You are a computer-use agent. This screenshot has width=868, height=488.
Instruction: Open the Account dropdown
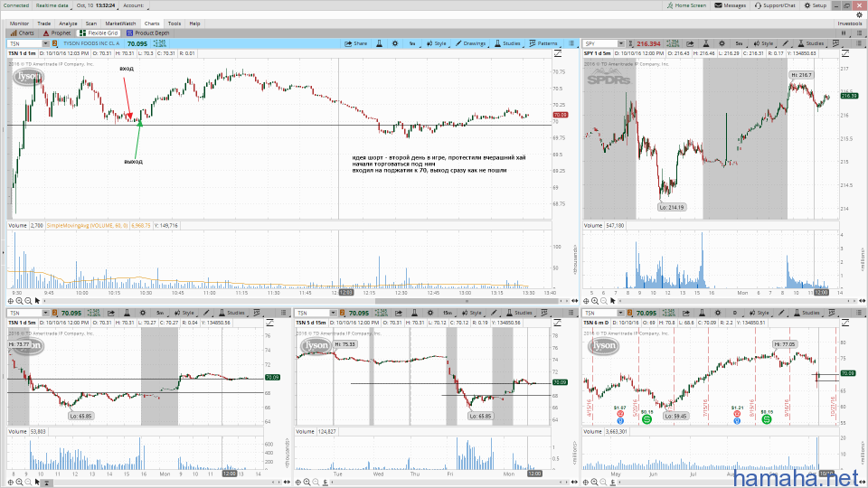tap(134, 5)
